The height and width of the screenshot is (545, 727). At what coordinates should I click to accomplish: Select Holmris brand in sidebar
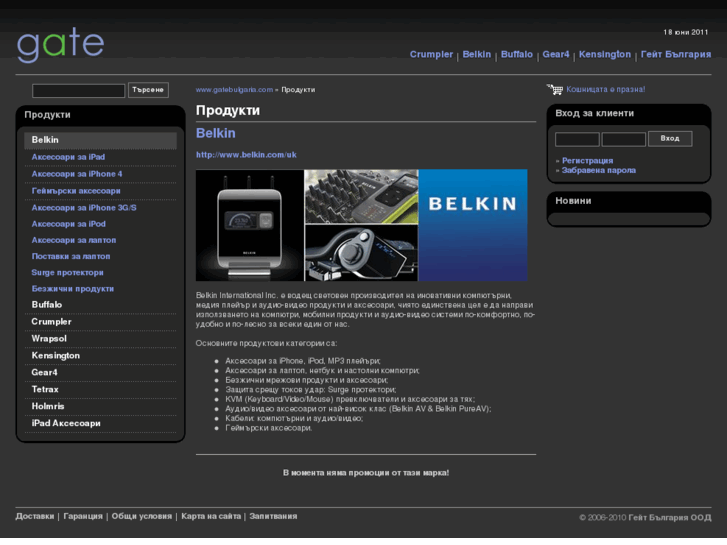click(x=48, y=406)
